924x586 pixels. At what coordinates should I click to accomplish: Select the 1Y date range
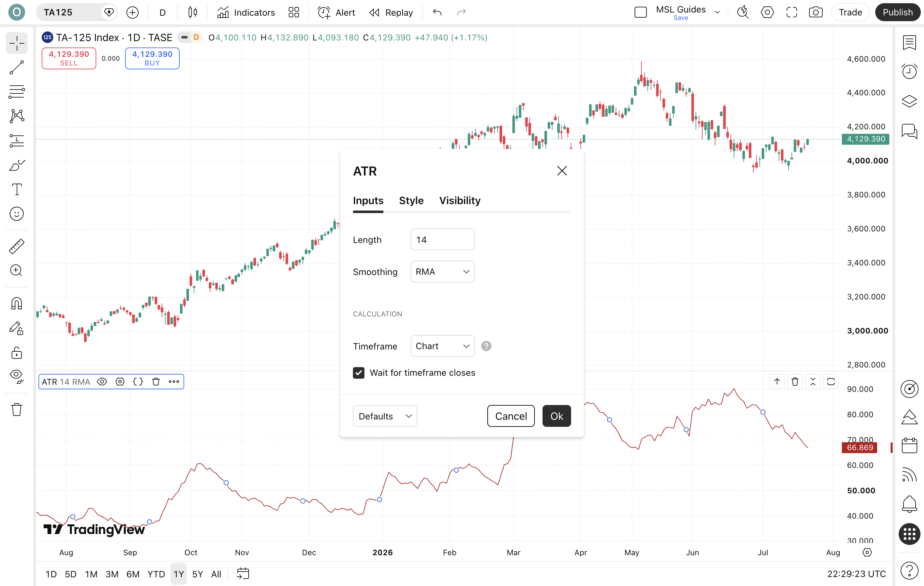(178, 574)
